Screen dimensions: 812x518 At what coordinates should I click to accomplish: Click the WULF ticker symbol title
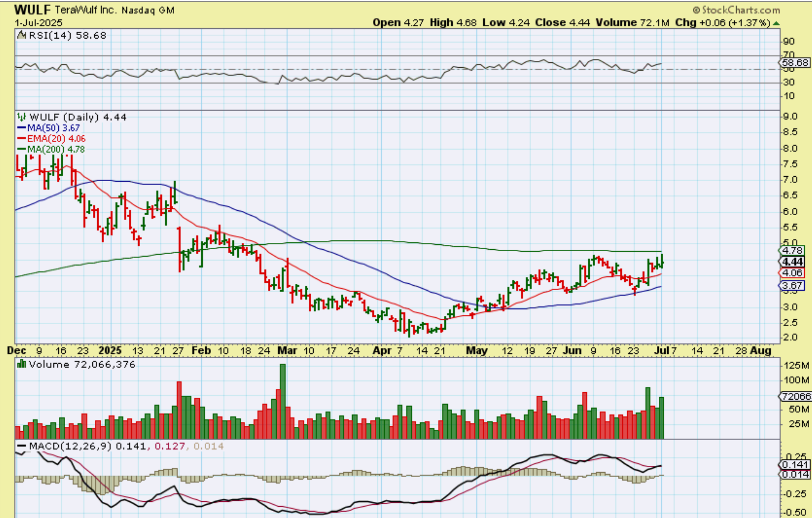pos(32,10)
